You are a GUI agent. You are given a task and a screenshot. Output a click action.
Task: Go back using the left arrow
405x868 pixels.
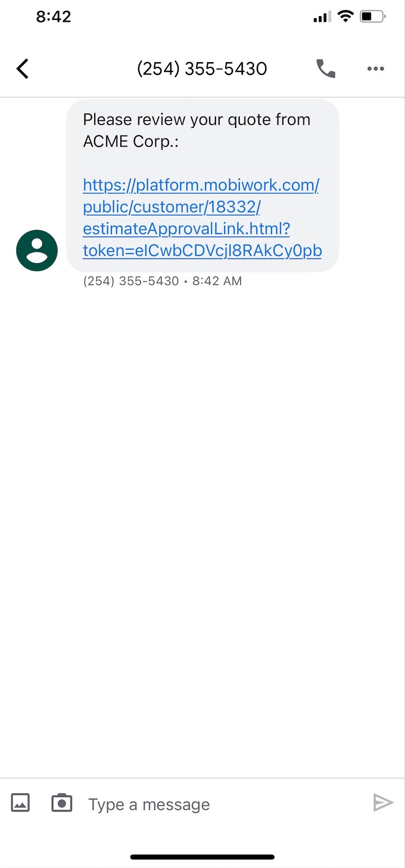point(22,68)
